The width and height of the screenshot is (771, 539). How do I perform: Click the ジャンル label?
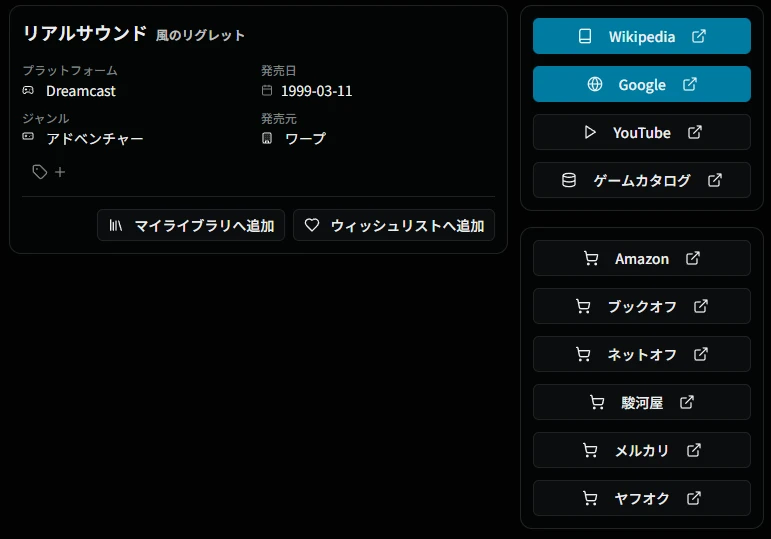(x=46, y=119)
